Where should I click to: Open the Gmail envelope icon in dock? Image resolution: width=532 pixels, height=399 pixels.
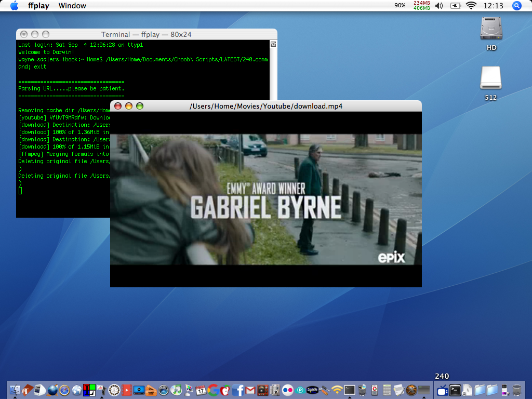click(250, 391)
